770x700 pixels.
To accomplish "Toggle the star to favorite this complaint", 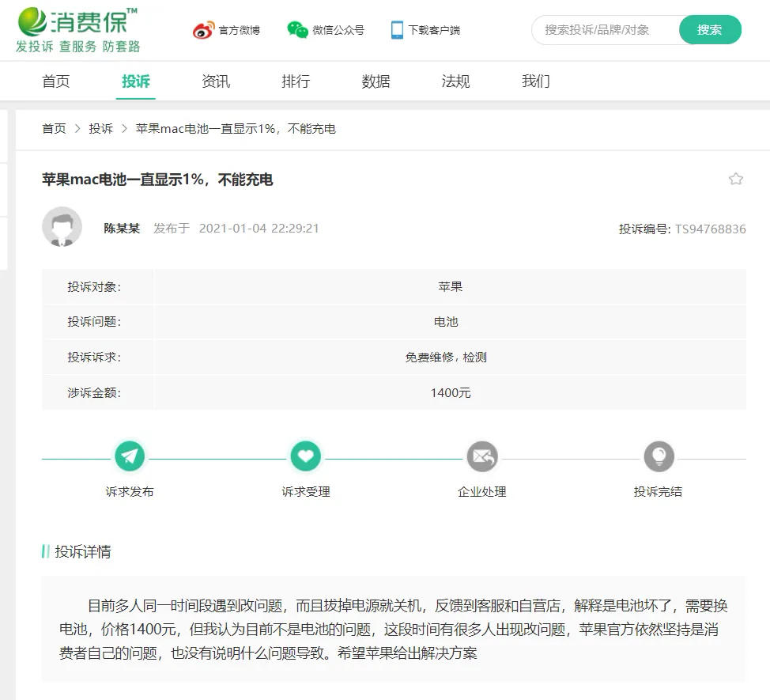I will coord(736,179).
